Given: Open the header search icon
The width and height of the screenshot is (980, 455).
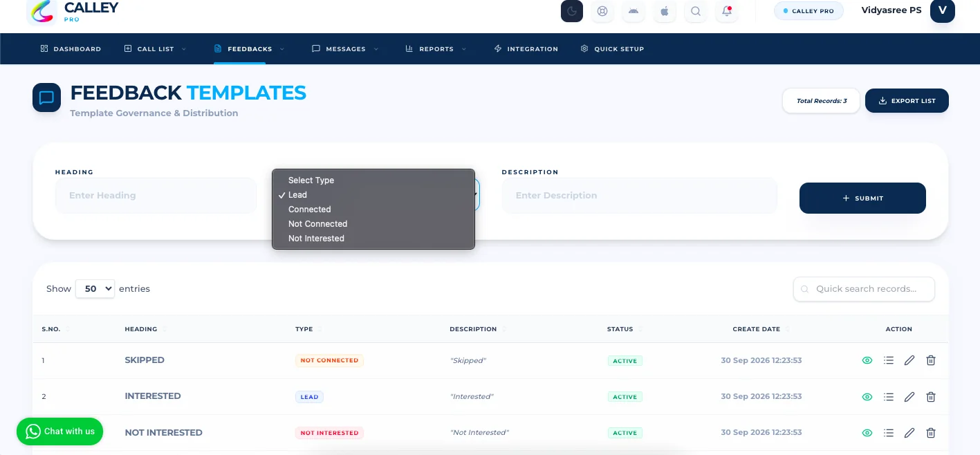Looking at the screenshot, I should (x=696, y=11).
